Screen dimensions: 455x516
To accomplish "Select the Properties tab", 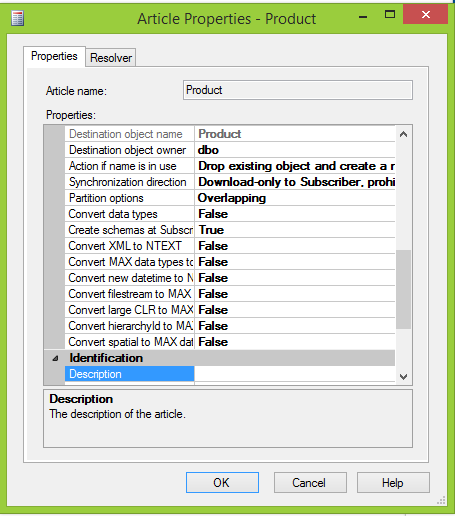I will pyautogui.click(x=54, y=56).
